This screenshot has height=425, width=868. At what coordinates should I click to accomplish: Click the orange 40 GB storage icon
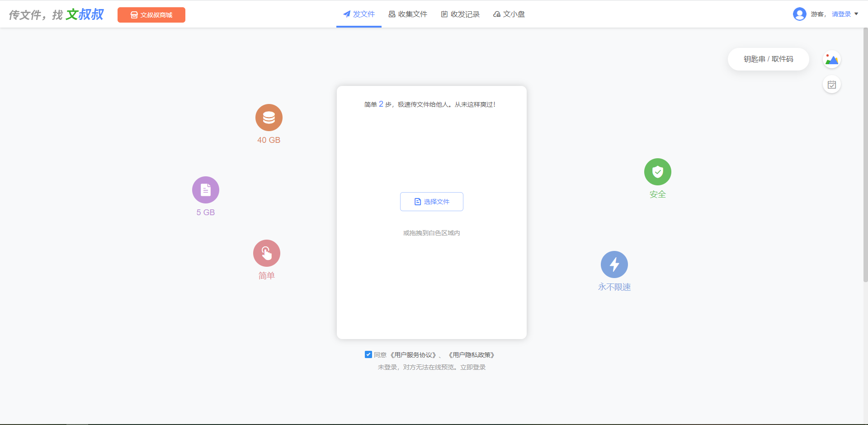[269, 118]
